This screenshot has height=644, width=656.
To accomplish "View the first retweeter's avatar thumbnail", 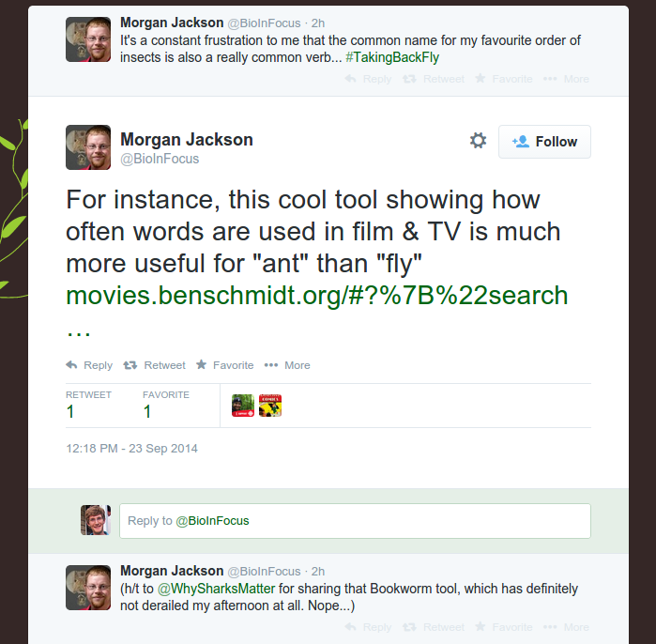I will (243, 406).
